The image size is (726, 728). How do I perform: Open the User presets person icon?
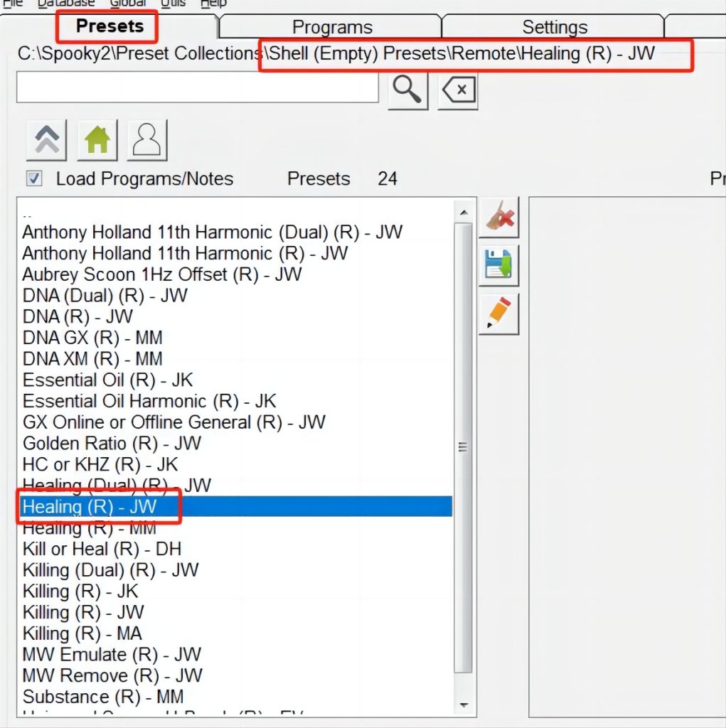146,139
